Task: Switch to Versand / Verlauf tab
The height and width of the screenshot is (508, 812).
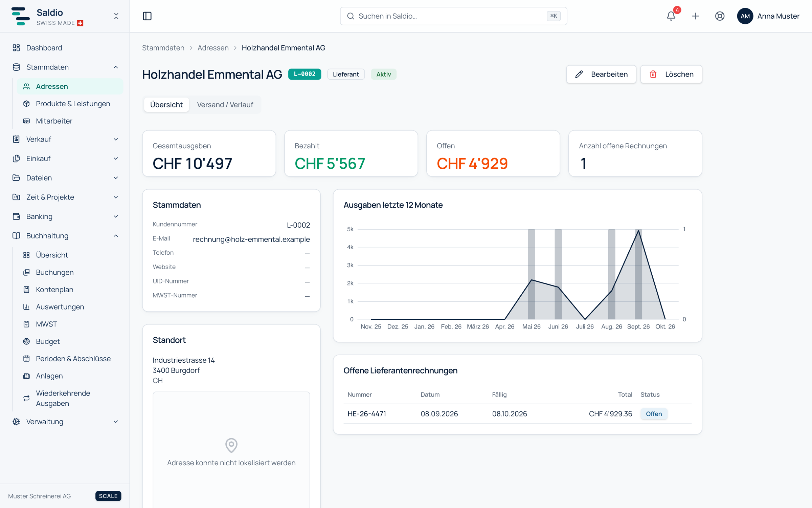Action: tap(225, 105)
